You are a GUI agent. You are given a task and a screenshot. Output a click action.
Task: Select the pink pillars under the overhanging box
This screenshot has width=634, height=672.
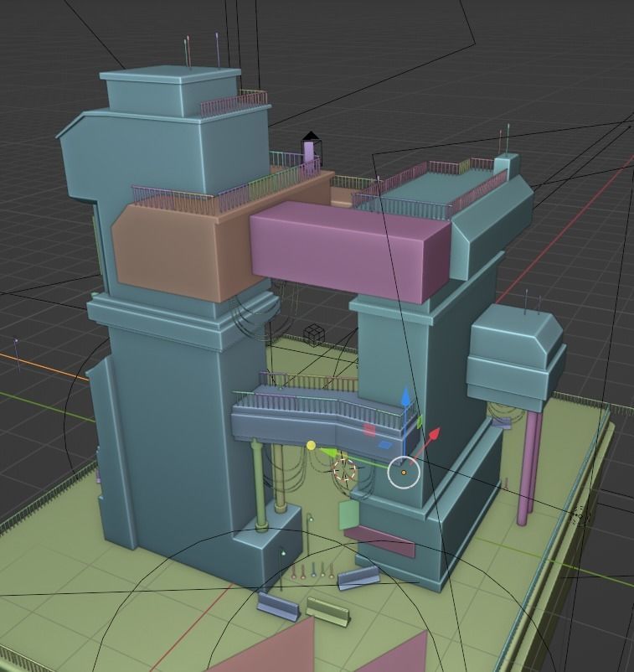pos(528,468)
